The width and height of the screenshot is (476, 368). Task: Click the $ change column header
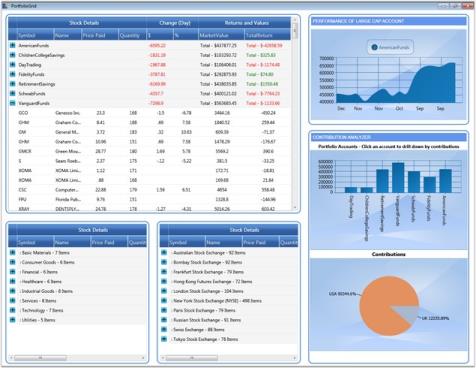click(x=160, y=35)
